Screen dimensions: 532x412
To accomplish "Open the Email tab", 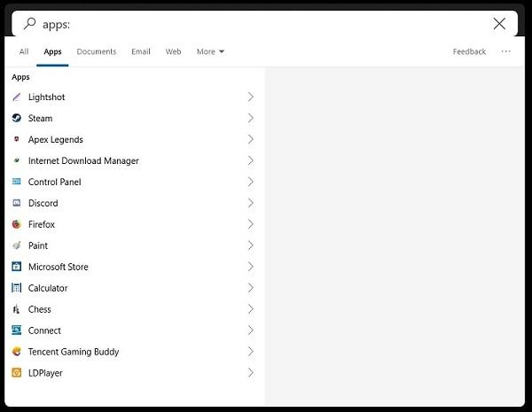I will (141, 51).
